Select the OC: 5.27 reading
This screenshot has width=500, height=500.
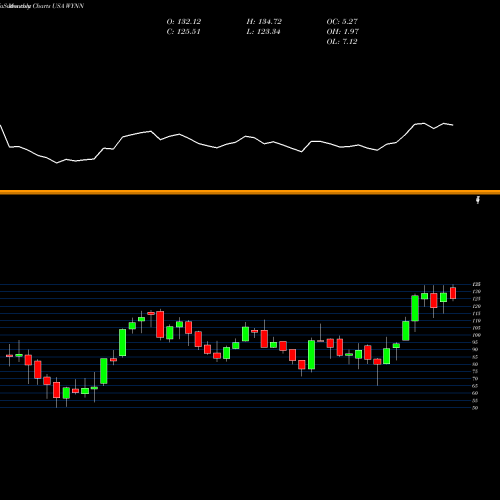coord(342,22)
